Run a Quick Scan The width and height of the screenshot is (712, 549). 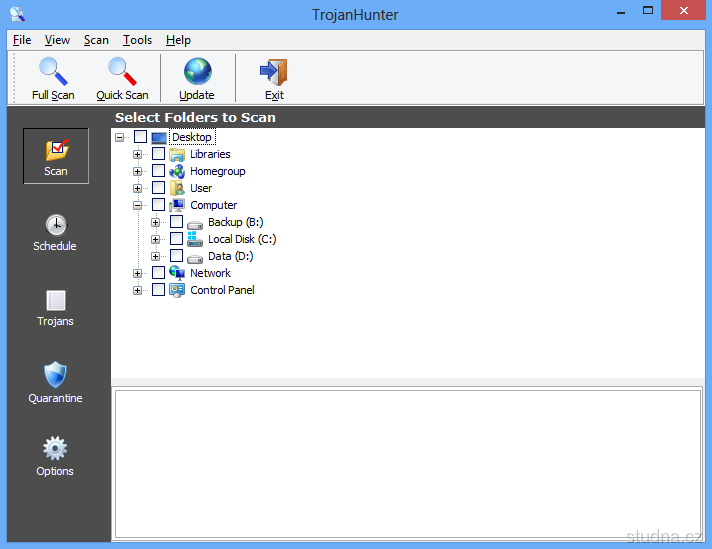point(122,78)
